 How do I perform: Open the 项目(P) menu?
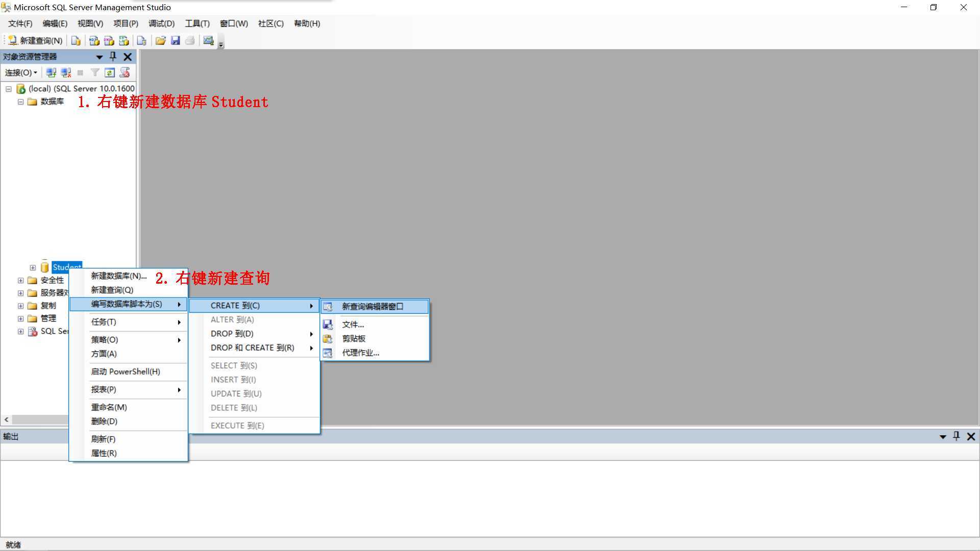click(x=126, y=23)
